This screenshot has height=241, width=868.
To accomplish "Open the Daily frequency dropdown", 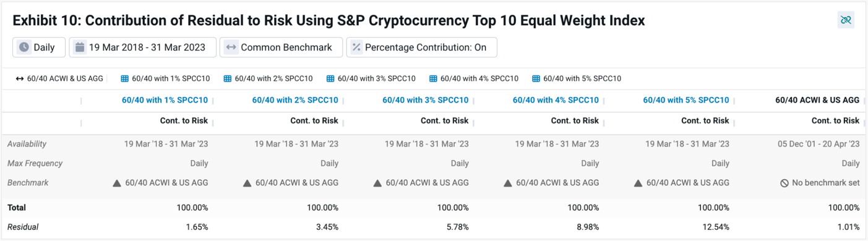I will point(39,47).
